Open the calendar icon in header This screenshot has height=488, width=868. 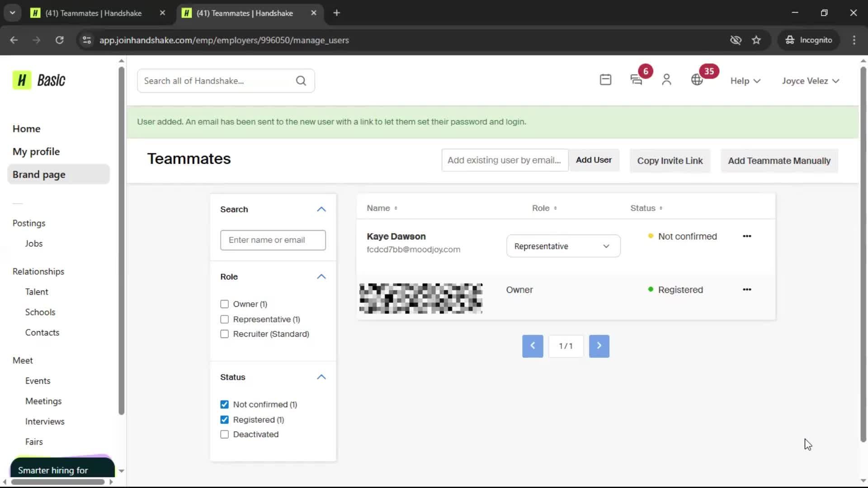click(605, 80)
